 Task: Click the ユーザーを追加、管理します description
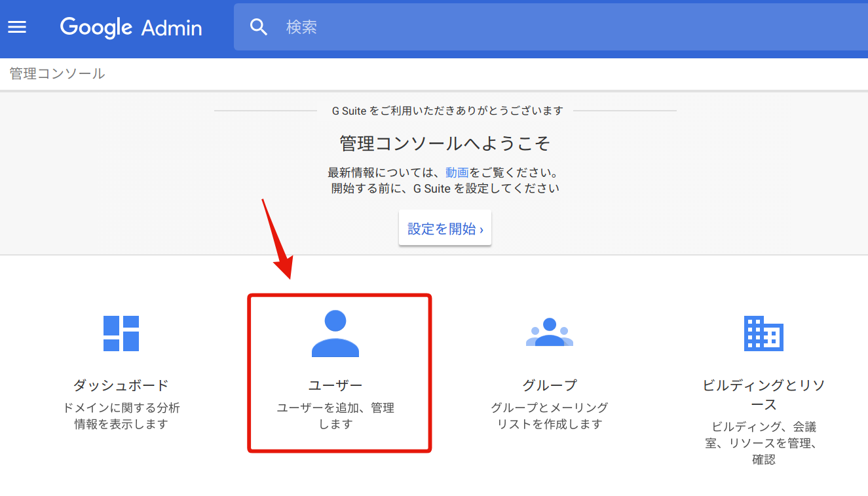point(335,416)
